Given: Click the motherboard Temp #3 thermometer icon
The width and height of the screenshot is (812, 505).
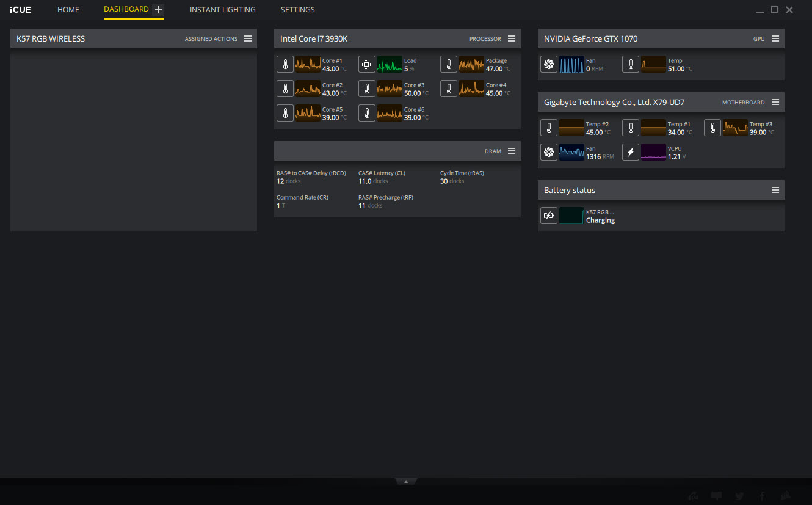Looking at the screenshot, I should [x=712, y=128].
